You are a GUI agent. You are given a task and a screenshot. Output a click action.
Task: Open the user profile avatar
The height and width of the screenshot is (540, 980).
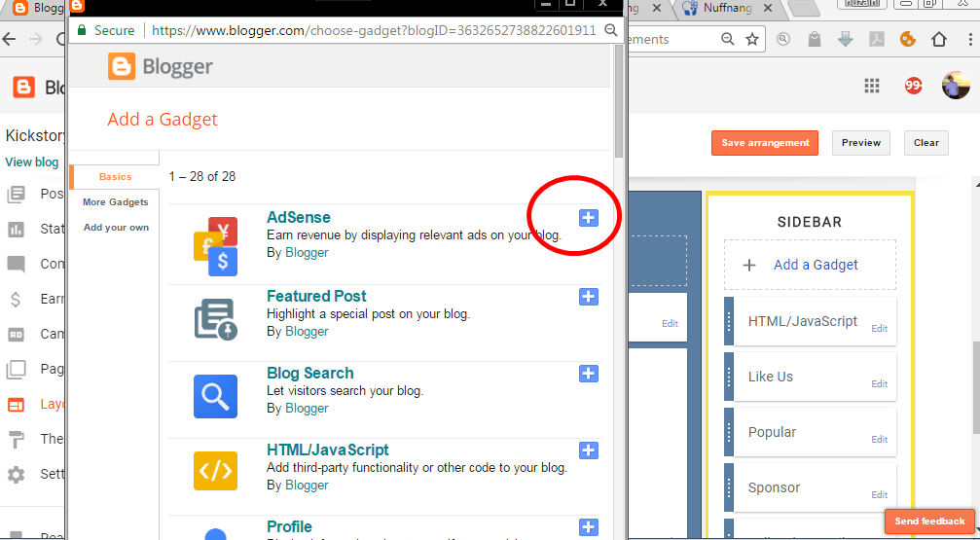pyautogui.click(x=956, y=86)
